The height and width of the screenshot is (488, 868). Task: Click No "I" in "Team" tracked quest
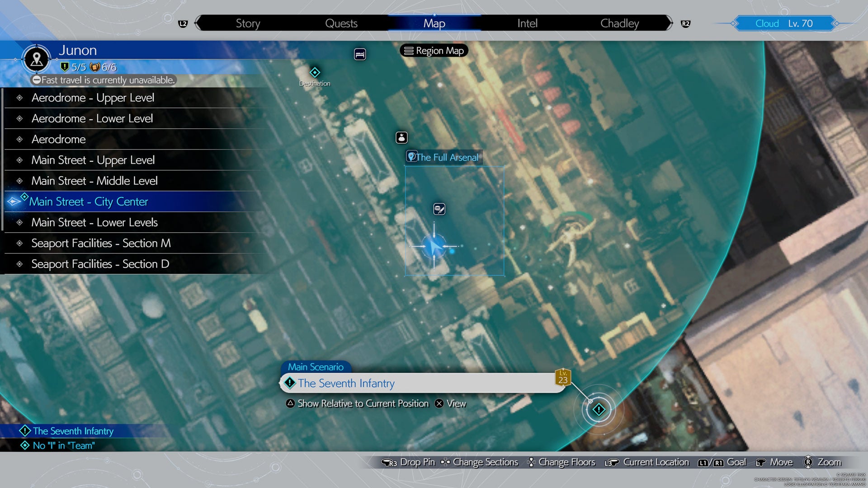coord(64,446)
